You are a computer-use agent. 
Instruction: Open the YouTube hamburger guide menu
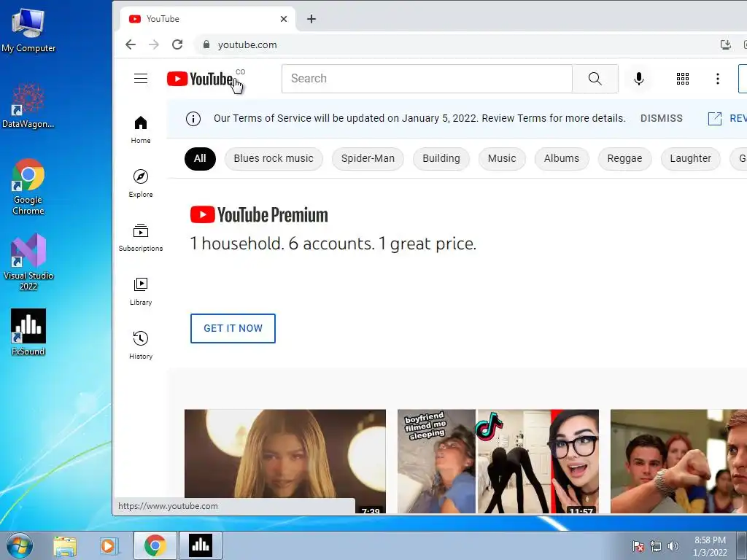[141, 79]
